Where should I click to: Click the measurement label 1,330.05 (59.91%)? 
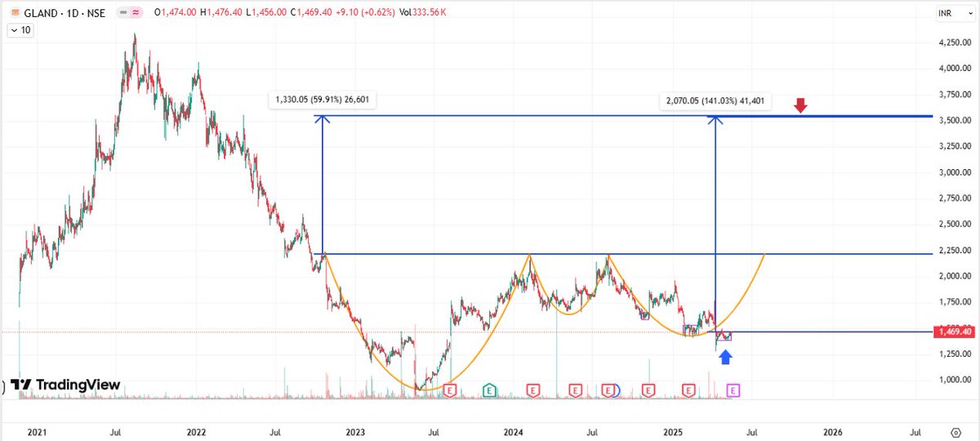click(323, 101)
